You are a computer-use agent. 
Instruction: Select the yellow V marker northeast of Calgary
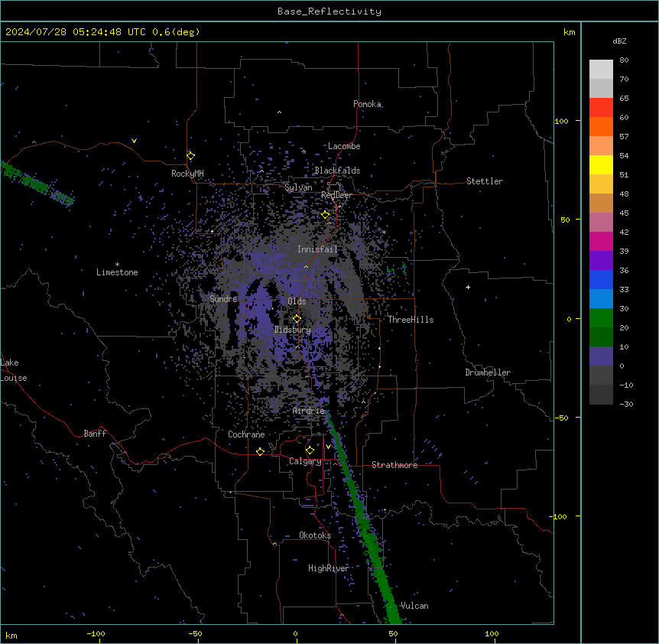(328, 447)
